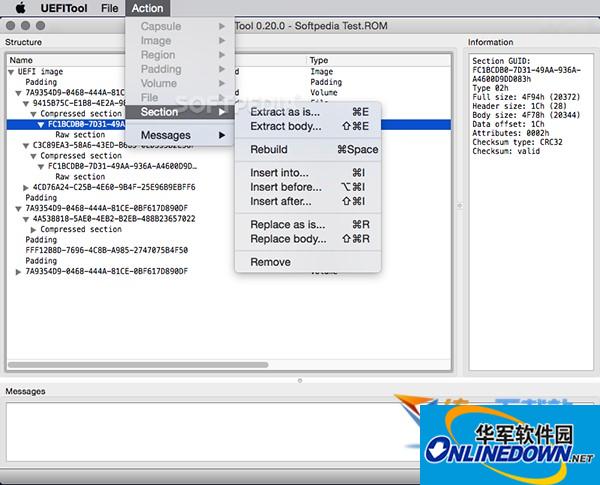Choose Extract body… menu entry
This screenshot has height=485, width=600.
[x=308, y=126]
